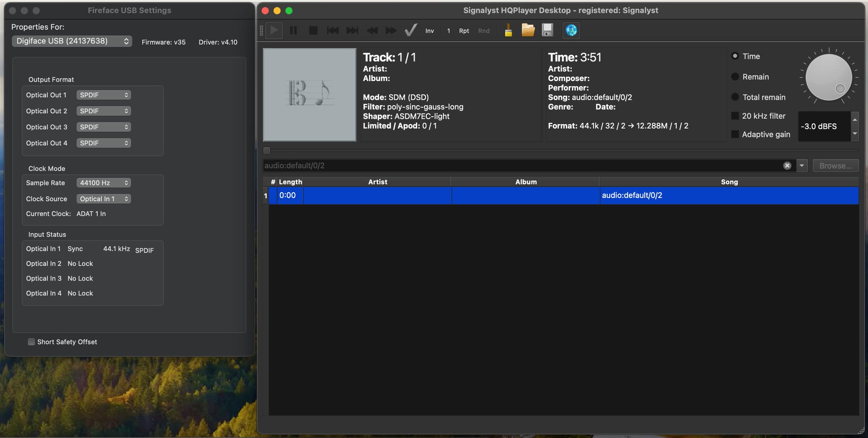868x438 pixels.
Task: Select the Remain radio button
Action: (x=735, y=77)
